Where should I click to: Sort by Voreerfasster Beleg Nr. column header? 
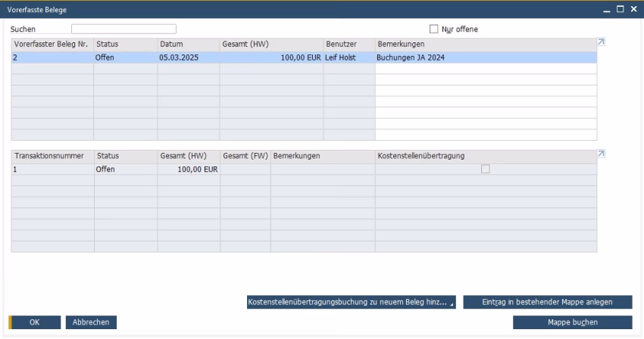(52, 44)
